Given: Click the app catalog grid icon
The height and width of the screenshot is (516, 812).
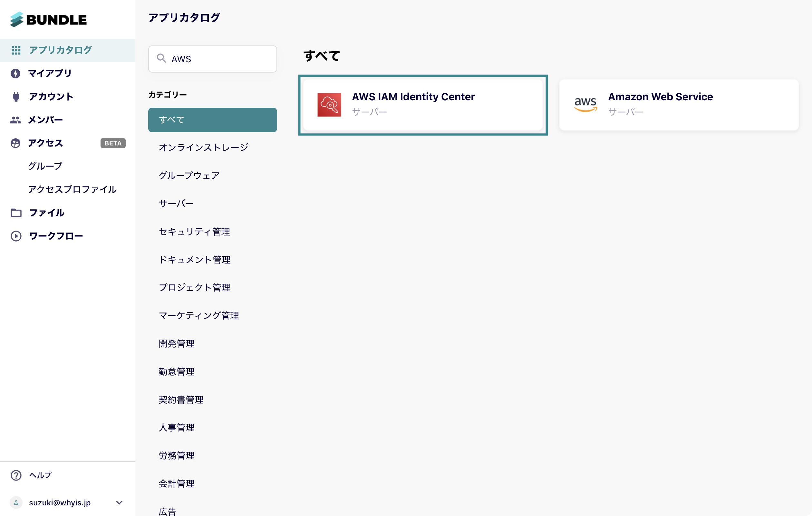Looking at the screenshot, I should pyautogui.click(x=16, y=50).
